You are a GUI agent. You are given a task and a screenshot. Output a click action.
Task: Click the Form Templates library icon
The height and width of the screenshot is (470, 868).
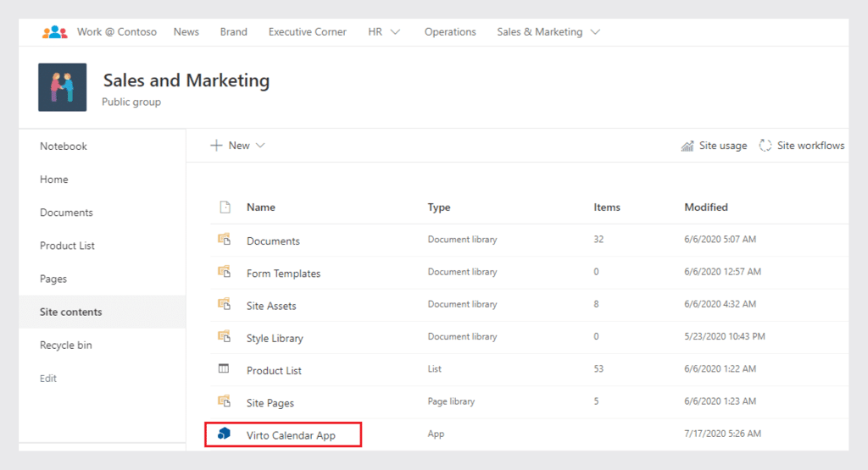click(x=224, y=272)
